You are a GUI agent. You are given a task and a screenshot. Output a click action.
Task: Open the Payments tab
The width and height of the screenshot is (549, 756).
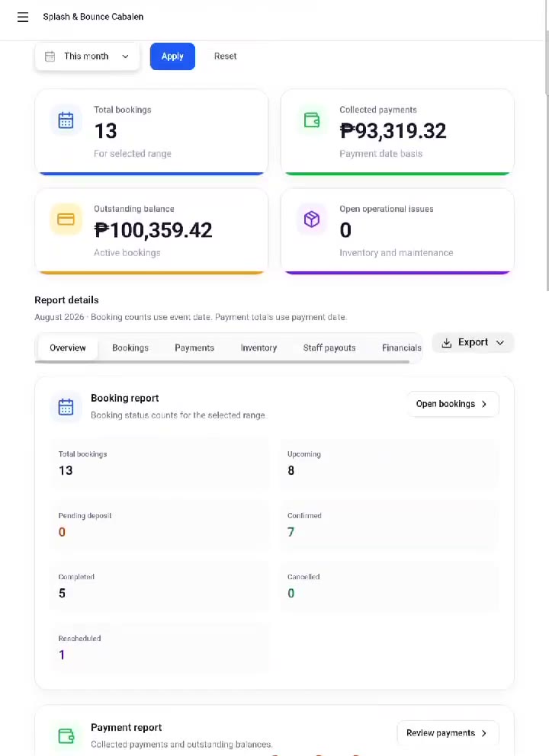click(194, 348)
